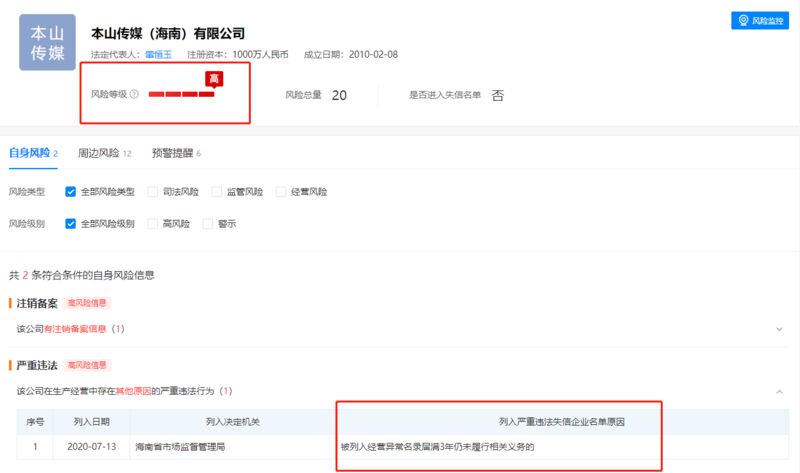Enable the 高风险 level checkbox

click(152, 223)
